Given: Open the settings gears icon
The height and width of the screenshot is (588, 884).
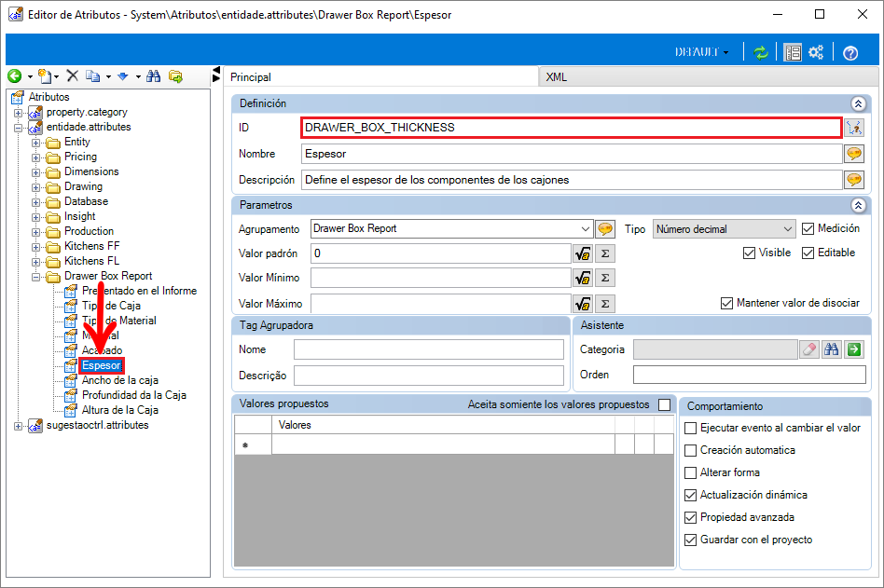Looking at the screenshot, I should (815, 52).
